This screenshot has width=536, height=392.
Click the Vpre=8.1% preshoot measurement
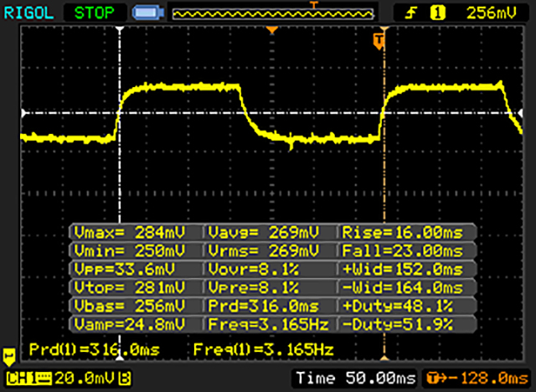(x=253, y=288)
